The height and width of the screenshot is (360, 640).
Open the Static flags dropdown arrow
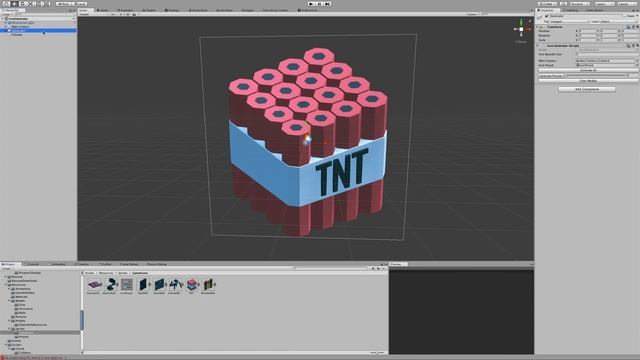click(637, 16)
